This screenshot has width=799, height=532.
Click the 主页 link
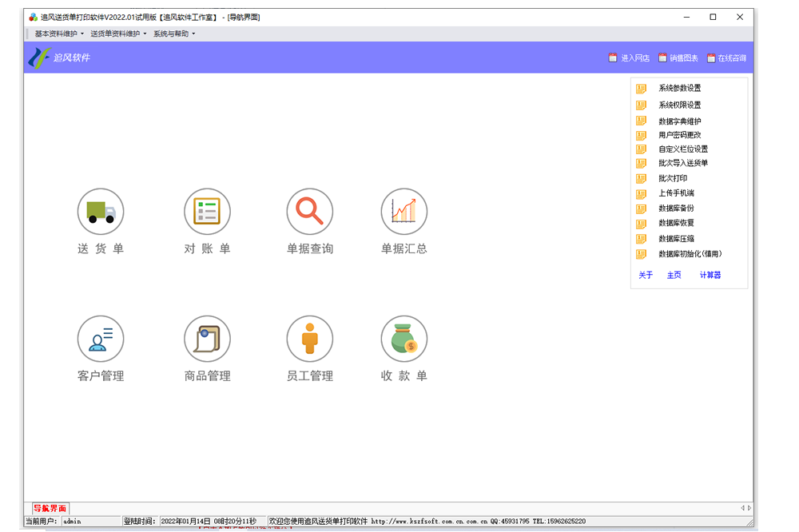674,275
